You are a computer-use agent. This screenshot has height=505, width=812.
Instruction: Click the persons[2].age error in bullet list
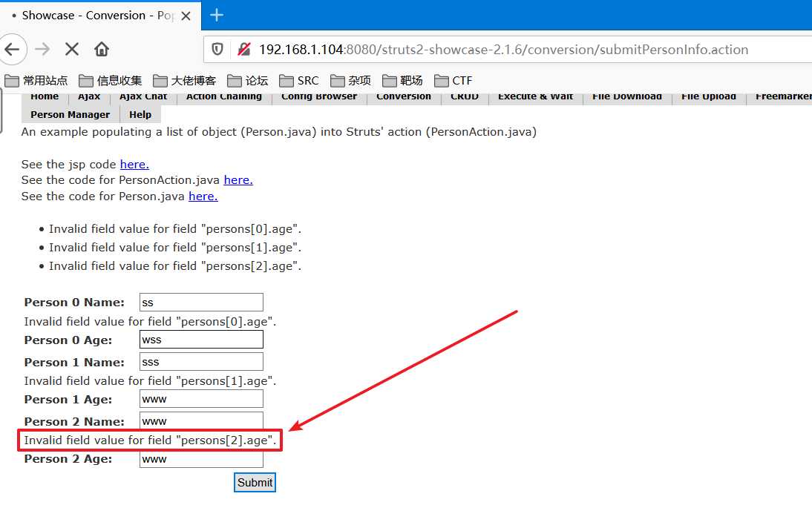[x=175, y=266]
